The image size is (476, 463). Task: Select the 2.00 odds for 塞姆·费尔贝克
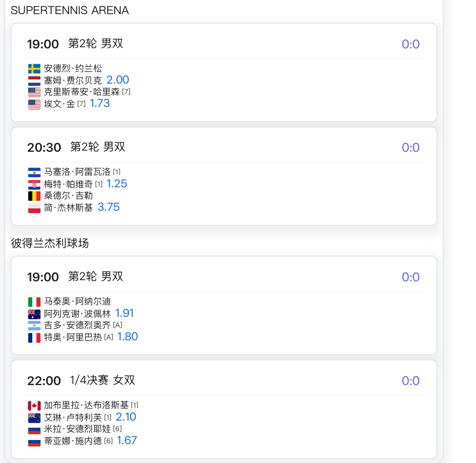pos(118,80)
